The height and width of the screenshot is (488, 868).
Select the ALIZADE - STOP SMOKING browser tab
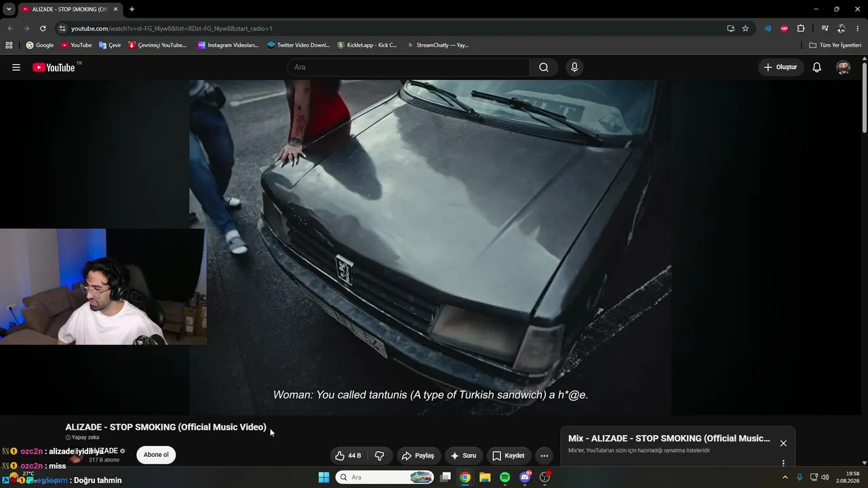click(x=71, y=9)
